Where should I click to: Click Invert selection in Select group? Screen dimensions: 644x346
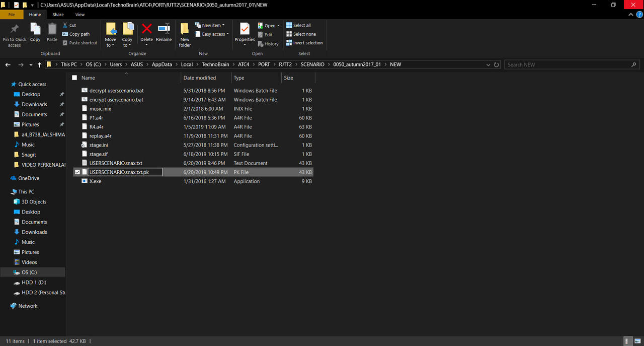click(x=304, y=43)
